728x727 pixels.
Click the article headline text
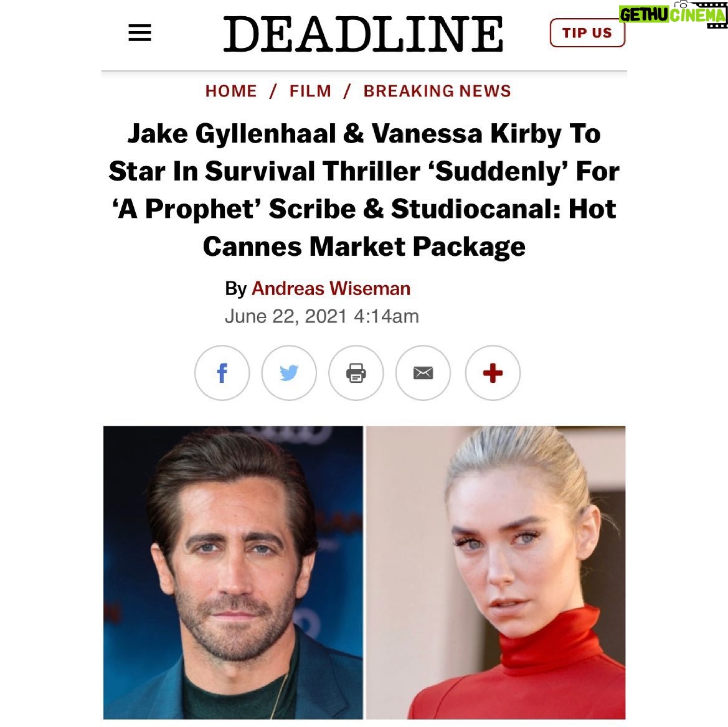(x=364, y=190)
